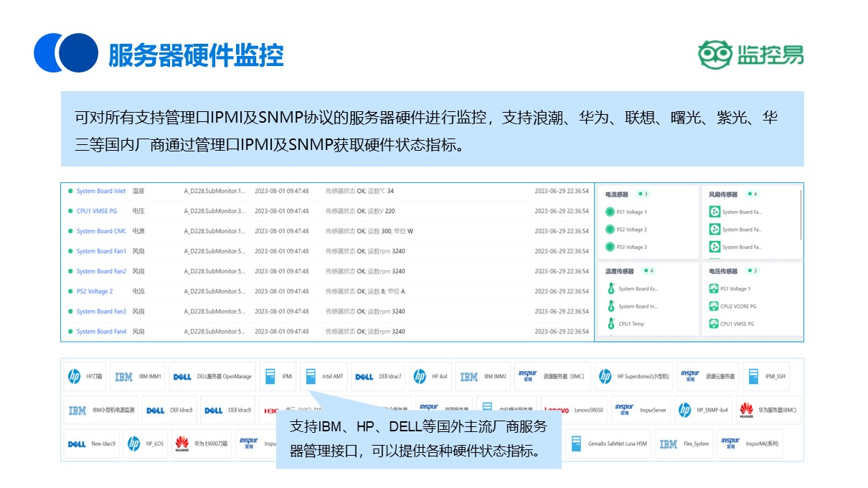The height and width of the screenshot is (488, 868).
Task: Open the System Board Fan3 link
Action: point(101,311)
